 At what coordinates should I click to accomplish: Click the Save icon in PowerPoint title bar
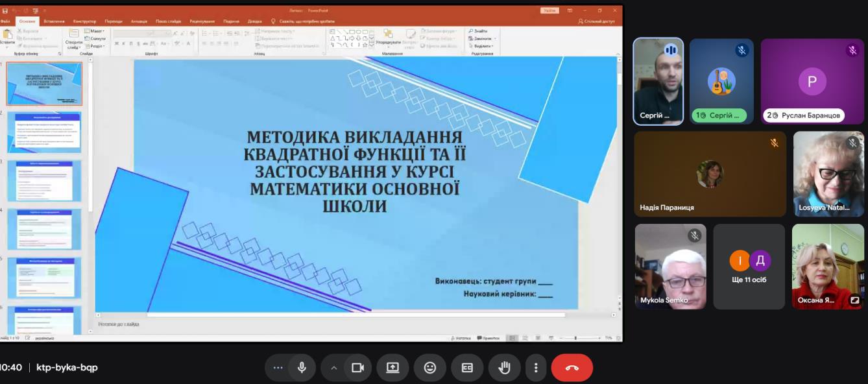click(x=5, y=10)
